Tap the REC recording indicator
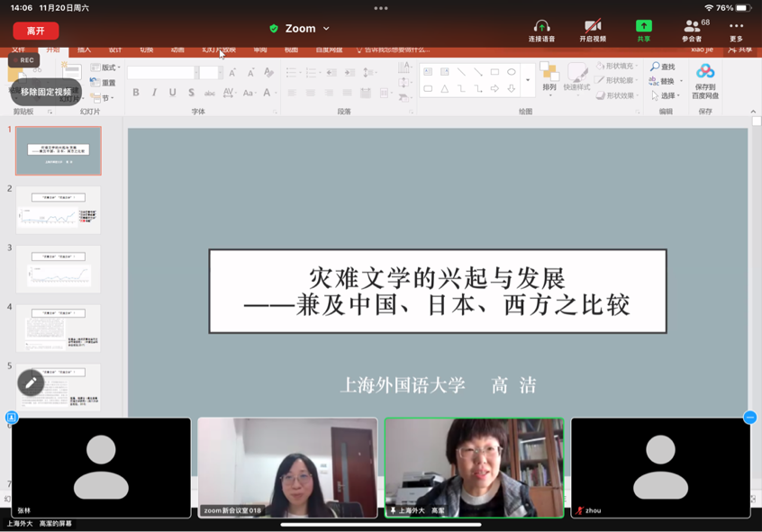 [23, 60]
